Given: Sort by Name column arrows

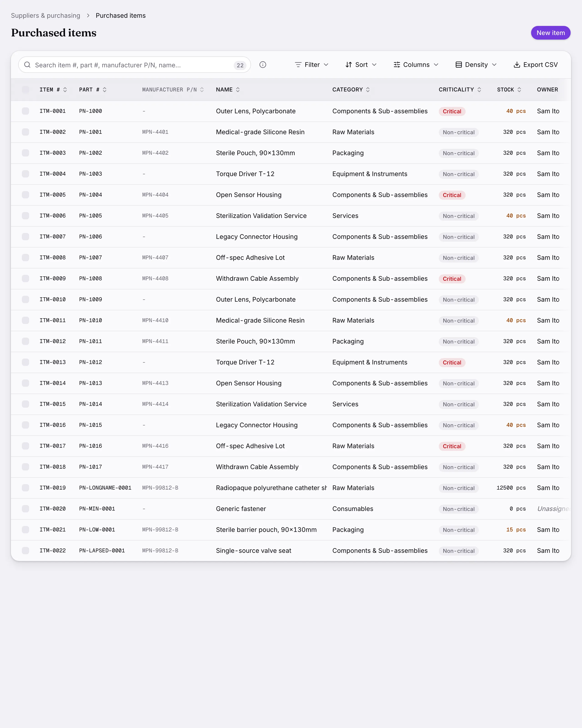Looking at the screenshot, I should [x=238, y=90].
